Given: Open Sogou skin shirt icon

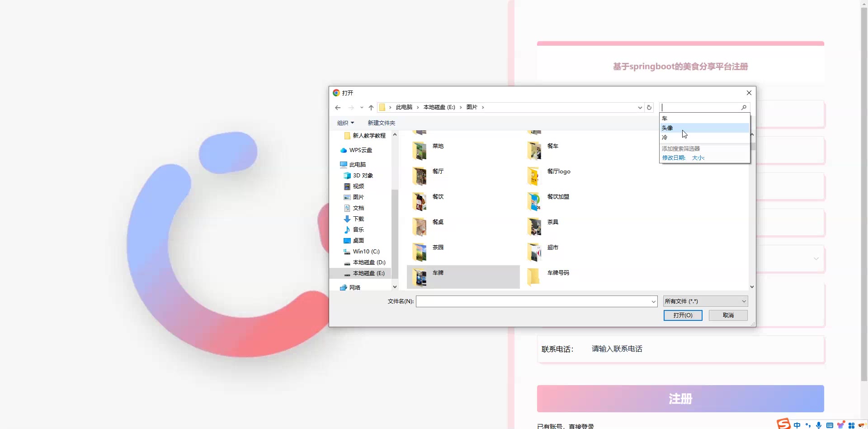Looking at the screenshot, I should [x=840, y=425].
